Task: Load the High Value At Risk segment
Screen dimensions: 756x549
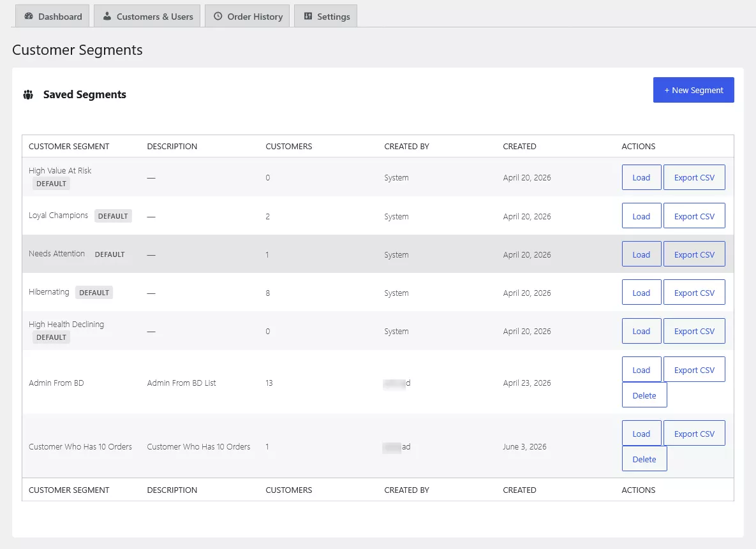Action: [641, 177]
